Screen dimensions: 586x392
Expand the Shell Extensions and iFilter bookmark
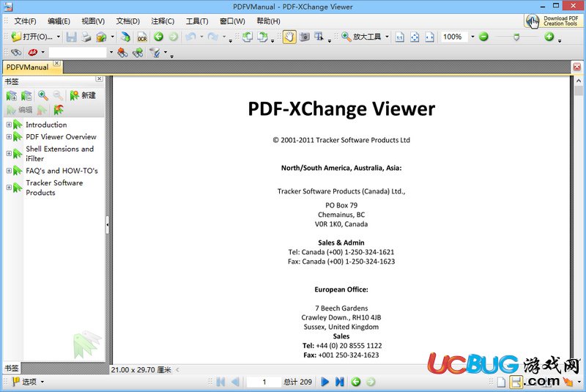click(9, 154)
